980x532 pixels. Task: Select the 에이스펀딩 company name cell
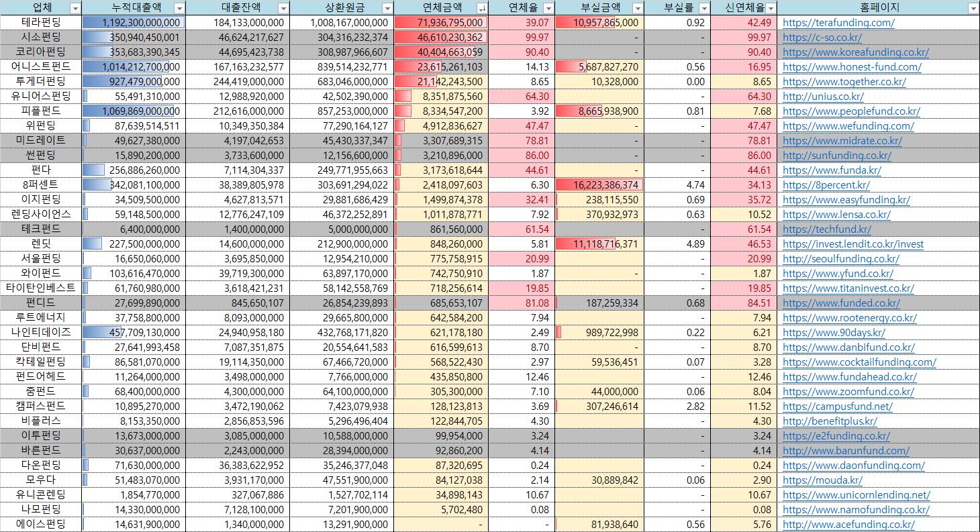(x=41, y=525)
